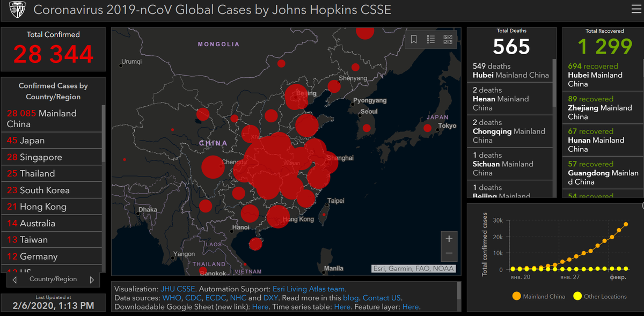Open the DXY data source link
Viewport: 644px width, 316px height.
pos(271,298)
